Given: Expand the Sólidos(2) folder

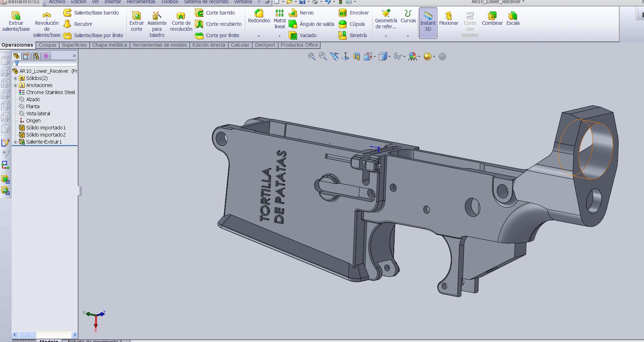Looking at the screenshot, I should pos(15,78).
